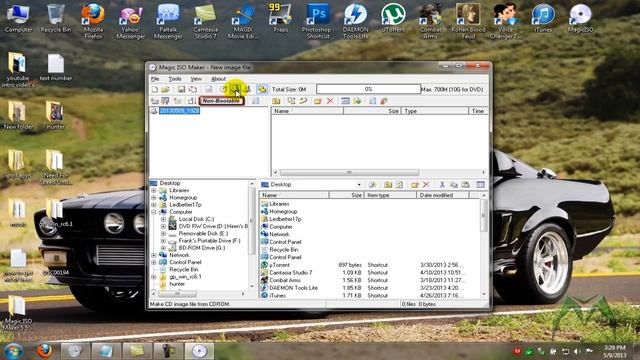
Task: Click the scissors Cut icon in browser toolbar
Action: tap(442, 185)
